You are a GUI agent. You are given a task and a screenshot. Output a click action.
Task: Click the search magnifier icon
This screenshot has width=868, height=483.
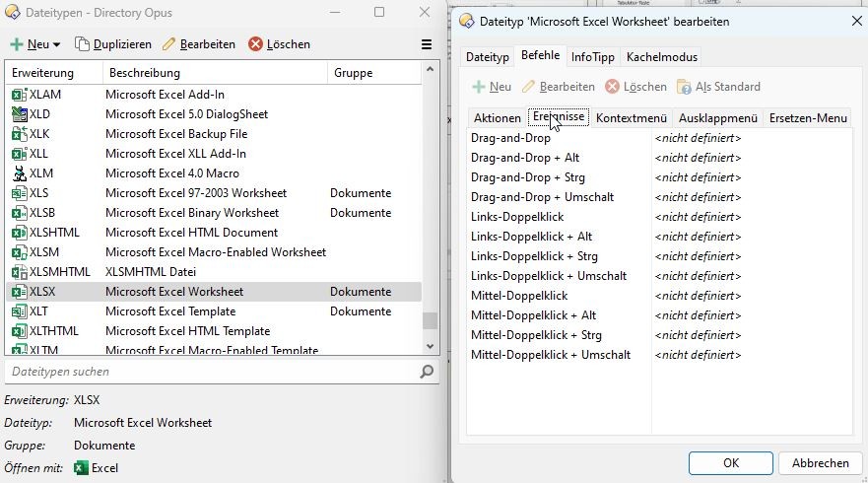[x=427, y=372]
